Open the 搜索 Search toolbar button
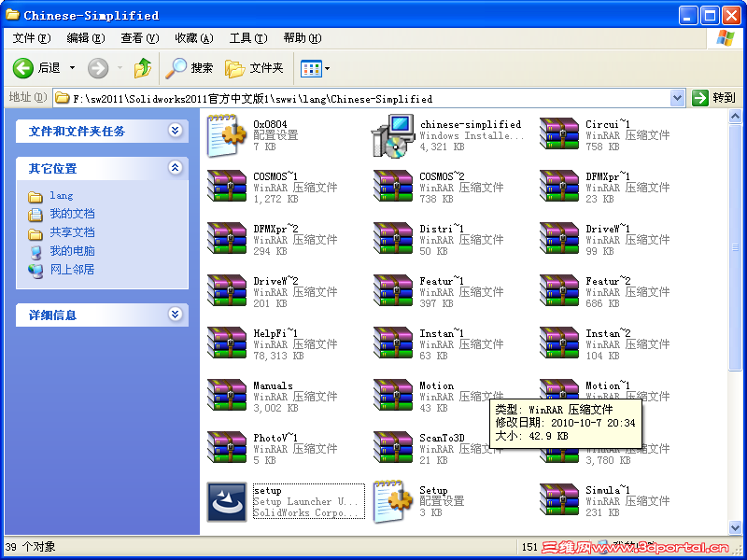The width and height of the screenshot is (747, 560). (x=190, y=68)
